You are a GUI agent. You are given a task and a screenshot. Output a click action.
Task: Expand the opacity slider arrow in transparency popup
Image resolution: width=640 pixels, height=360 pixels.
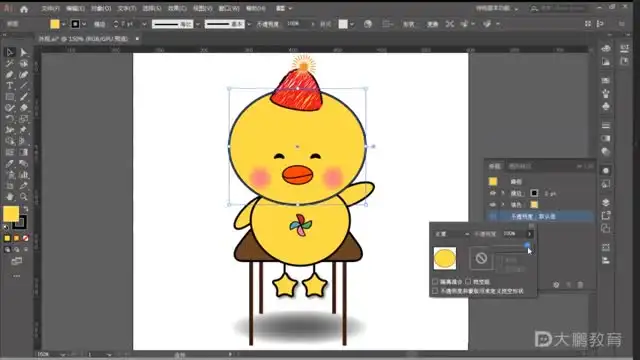coord(529,234)
